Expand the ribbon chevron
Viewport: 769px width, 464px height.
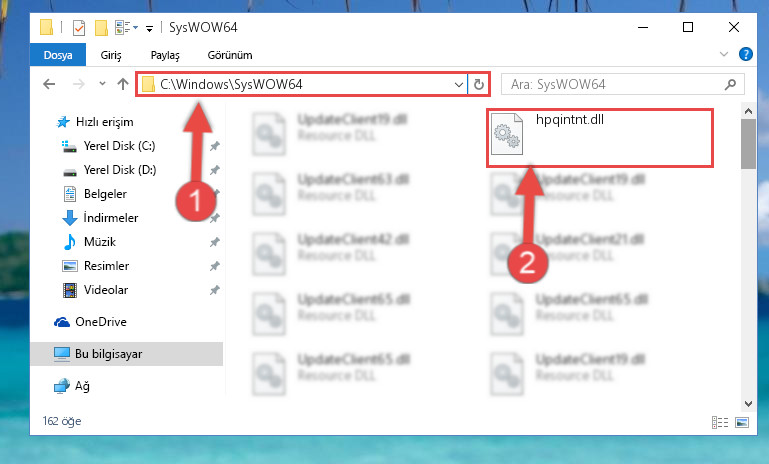[723, 54]
